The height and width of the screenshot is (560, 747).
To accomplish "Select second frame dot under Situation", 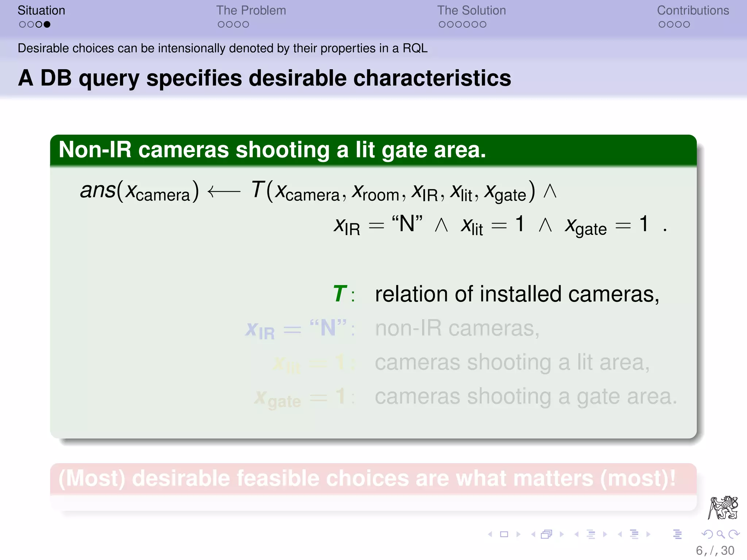I will point(31,24).
